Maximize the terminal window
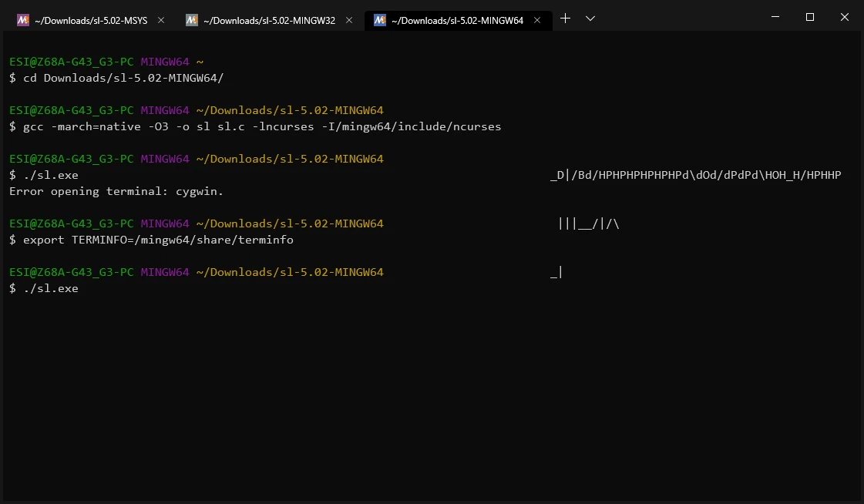This screenshot has height=504, width=864. pos(810,17)
